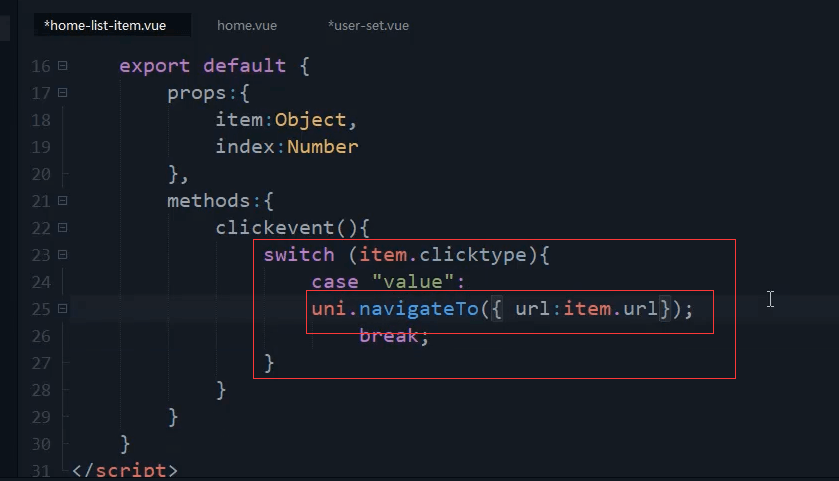This screenshot has height=481, width=839.
Task: Collapse the methods block at line 21
Action: pyautogui.click(x=63, y=201)
